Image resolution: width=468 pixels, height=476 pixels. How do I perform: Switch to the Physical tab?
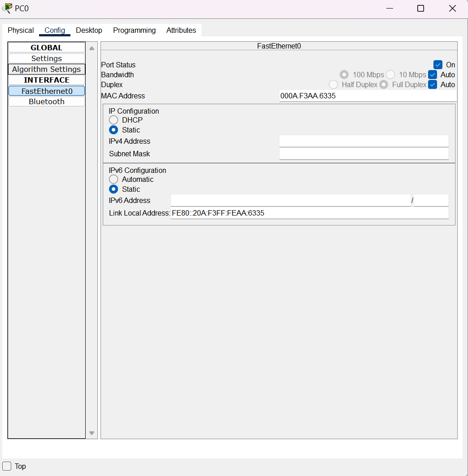click(x=21, y=31)
